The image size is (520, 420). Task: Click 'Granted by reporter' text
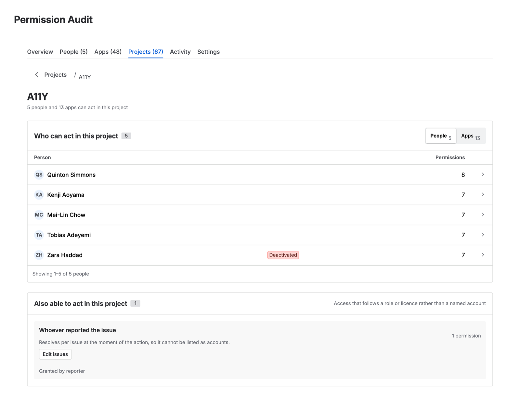62,371
